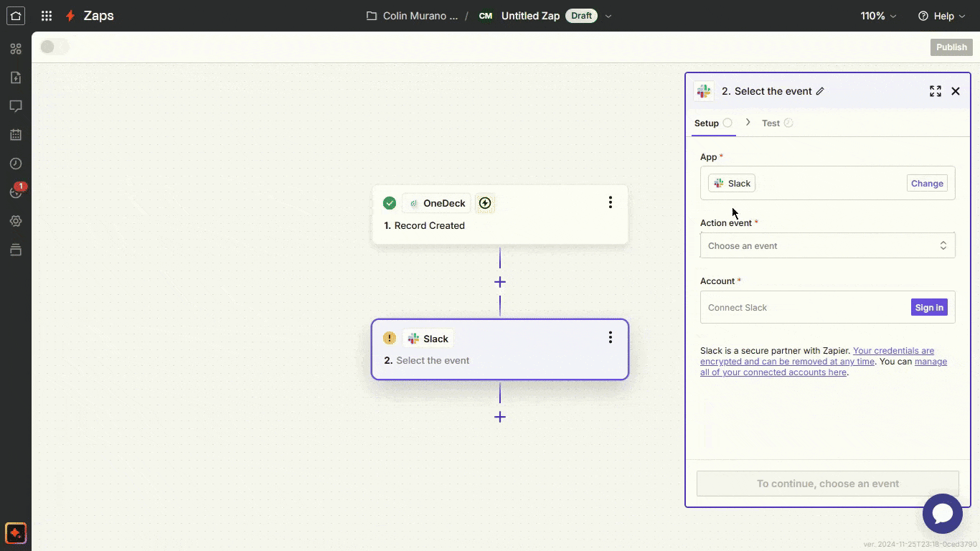Select the Slack event step card
The image size is (980, 551).
pyautogui.click(x=500, y=349)
